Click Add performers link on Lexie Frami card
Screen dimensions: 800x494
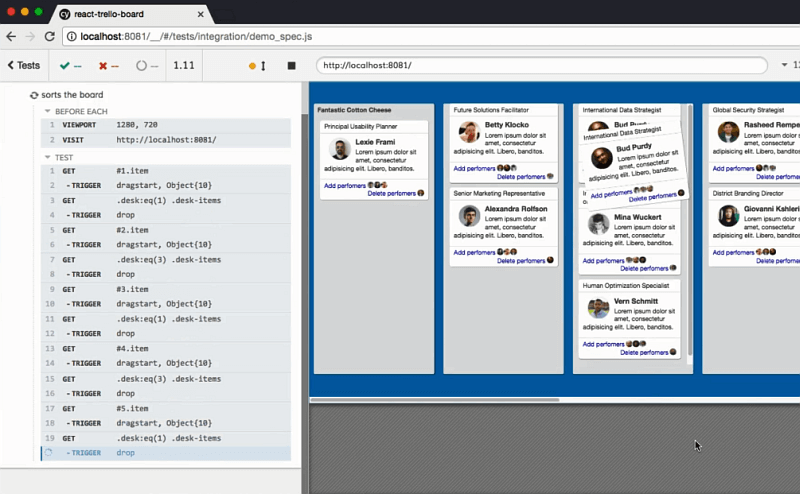point(345,185)
